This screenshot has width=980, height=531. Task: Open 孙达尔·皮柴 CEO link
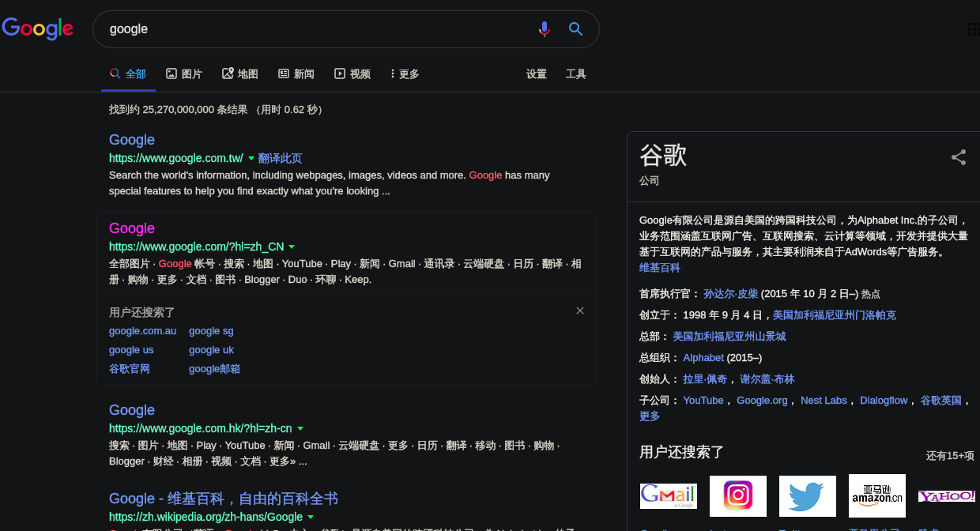pyautogui.click(x=731, y=294)
